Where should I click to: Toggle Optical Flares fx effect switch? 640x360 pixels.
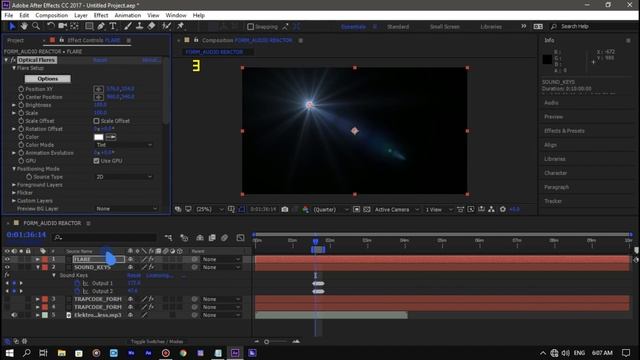pyautogui.click(x=13, y=60)
